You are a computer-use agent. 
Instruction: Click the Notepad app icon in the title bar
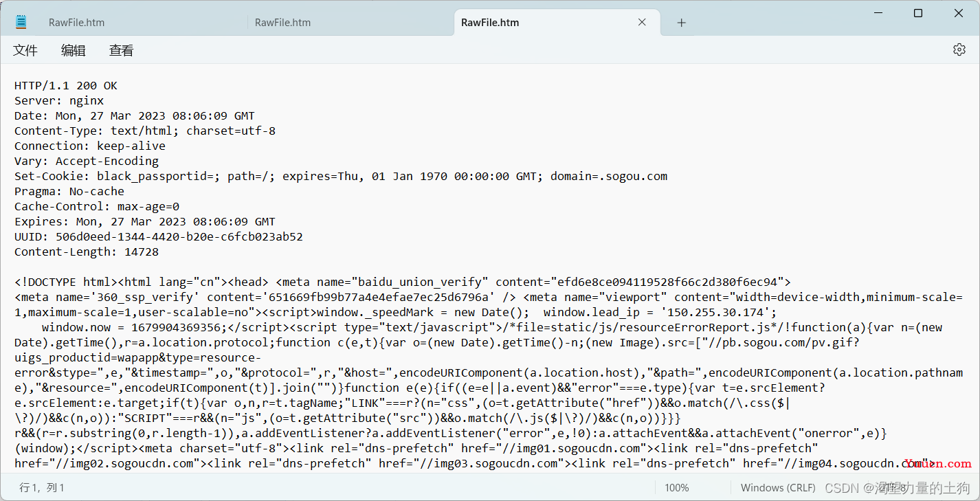coord(21,22)
